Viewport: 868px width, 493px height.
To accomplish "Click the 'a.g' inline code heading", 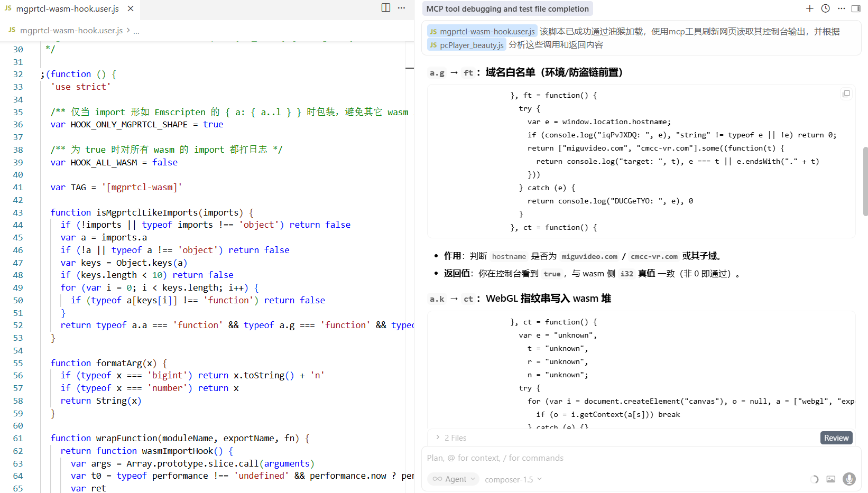I will (437, 73).
